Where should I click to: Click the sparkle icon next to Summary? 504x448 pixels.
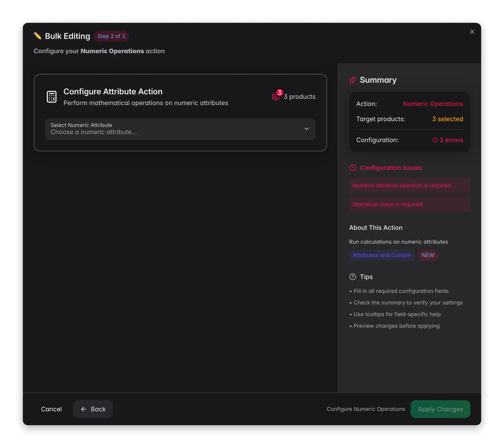pos(353,80)
